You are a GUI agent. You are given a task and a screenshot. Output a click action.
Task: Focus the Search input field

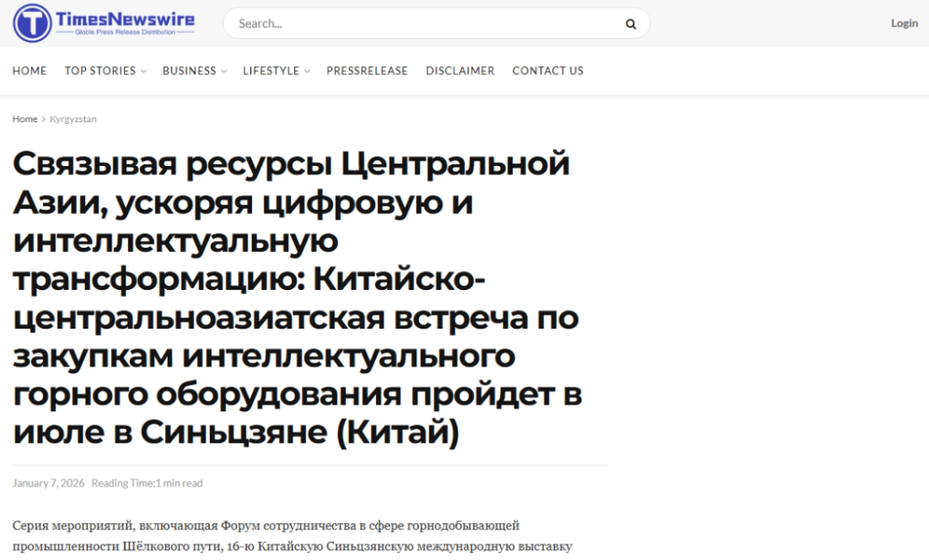coord(421,23)
